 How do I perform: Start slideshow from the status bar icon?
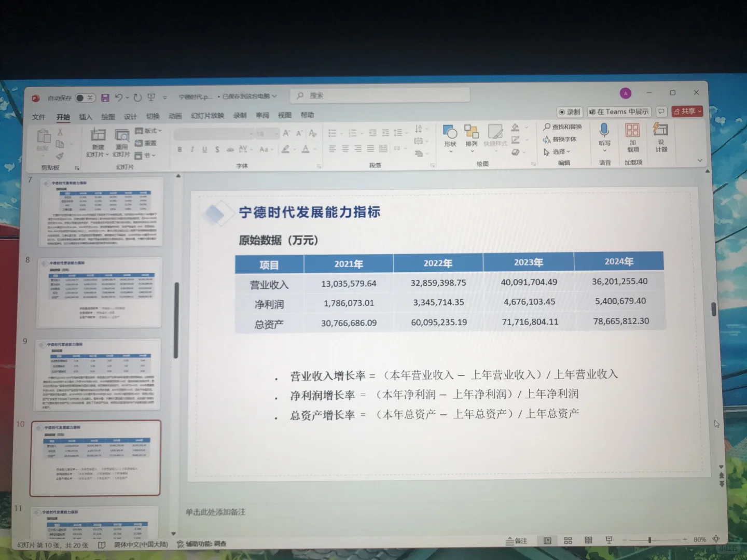point(609,540)
